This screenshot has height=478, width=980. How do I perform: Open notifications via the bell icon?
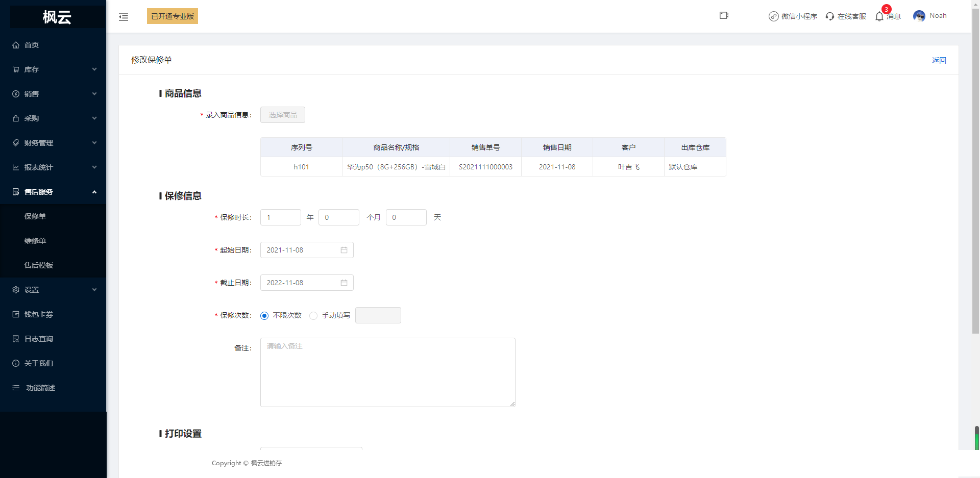click(879, 16)
